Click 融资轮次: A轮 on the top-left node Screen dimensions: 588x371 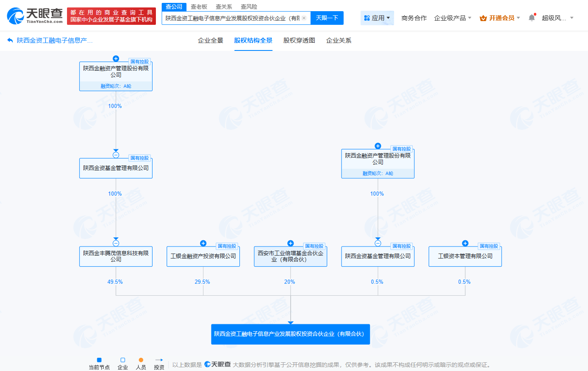(x=116, y=86)
